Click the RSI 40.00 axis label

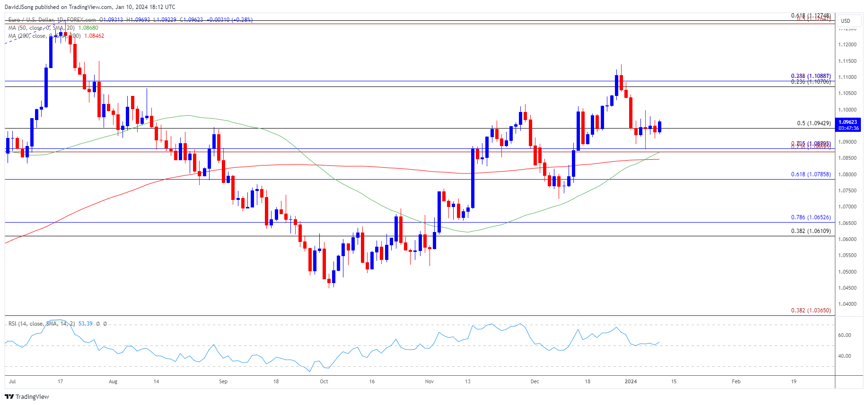[844, 356]
